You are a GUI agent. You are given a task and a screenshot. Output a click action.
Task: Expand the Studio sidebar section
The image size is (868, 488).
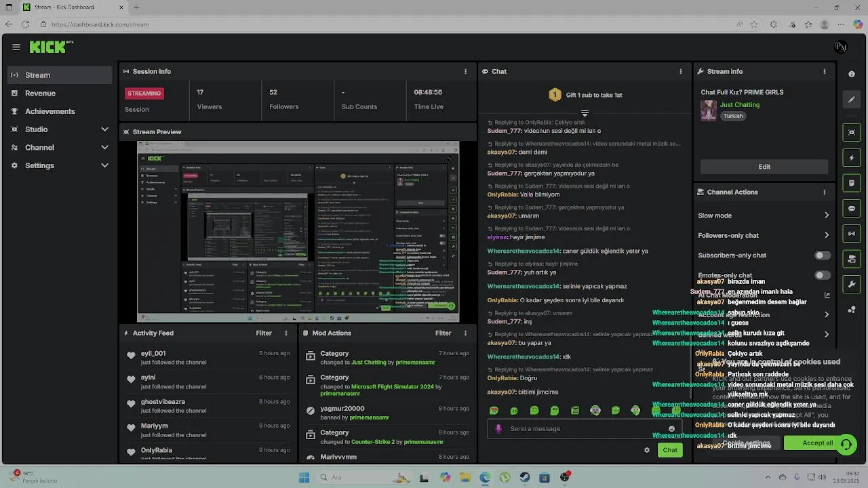click(104, 129)
